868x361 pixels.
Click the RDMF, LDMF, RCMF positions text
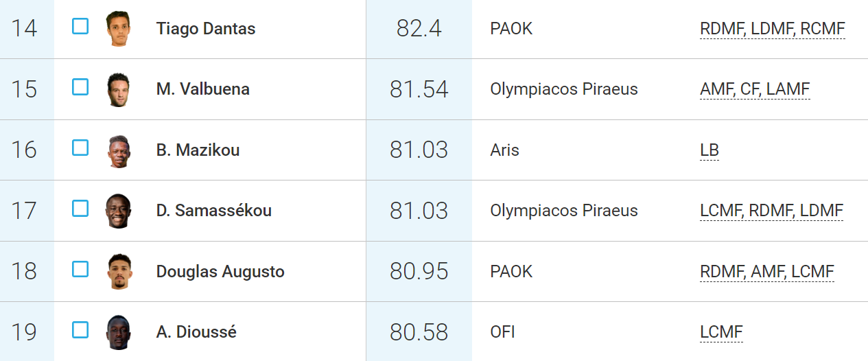point(772,29)
